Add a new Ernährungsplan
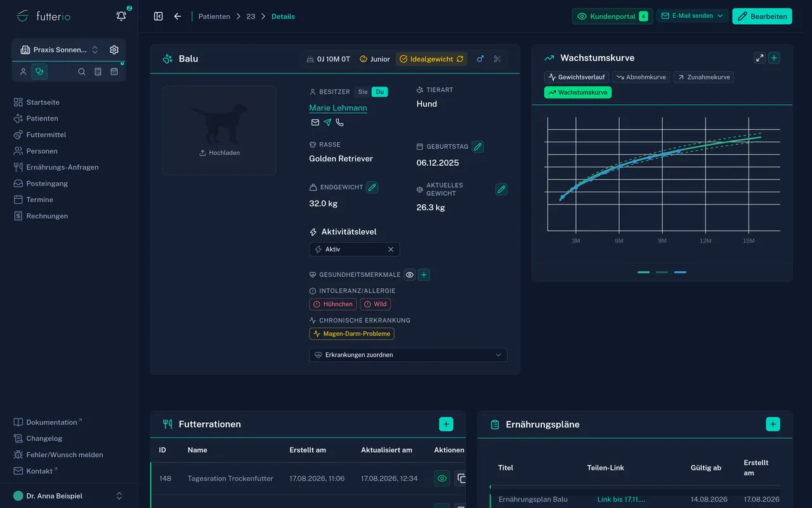 tap(773, 424)
